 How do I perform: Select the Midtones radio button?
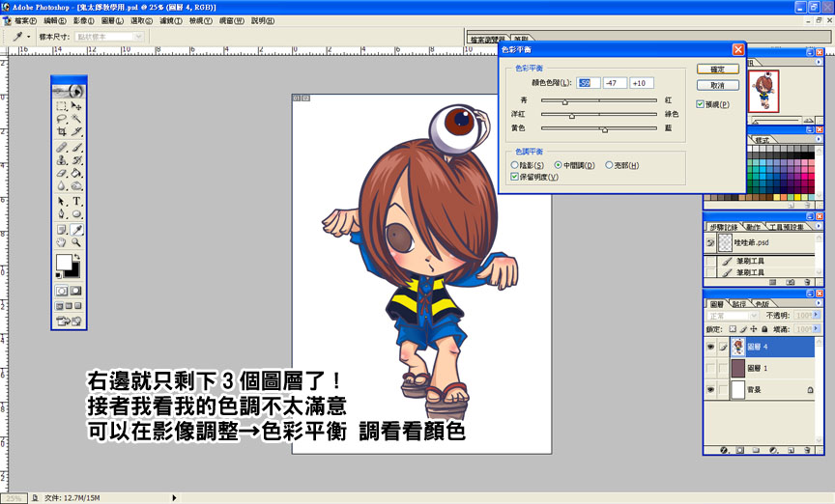558,165
